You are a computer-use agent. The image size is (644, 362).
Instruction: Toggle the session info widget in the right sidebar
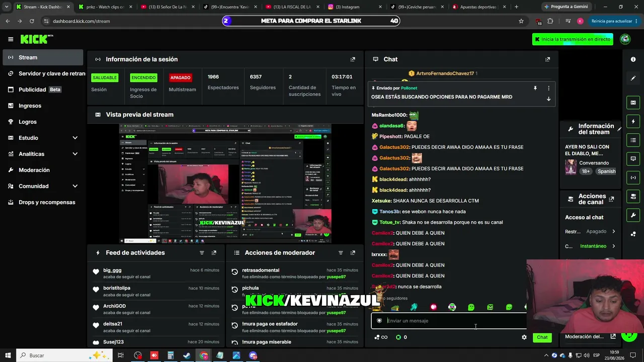coord(633,177)
